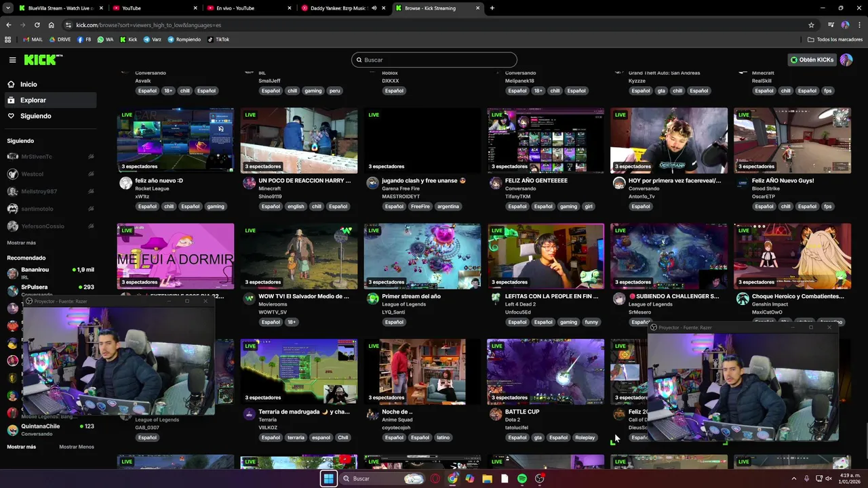Viewport: 868px width, 488px height.
Task: Open the Windows Start button
Action: 328,479
